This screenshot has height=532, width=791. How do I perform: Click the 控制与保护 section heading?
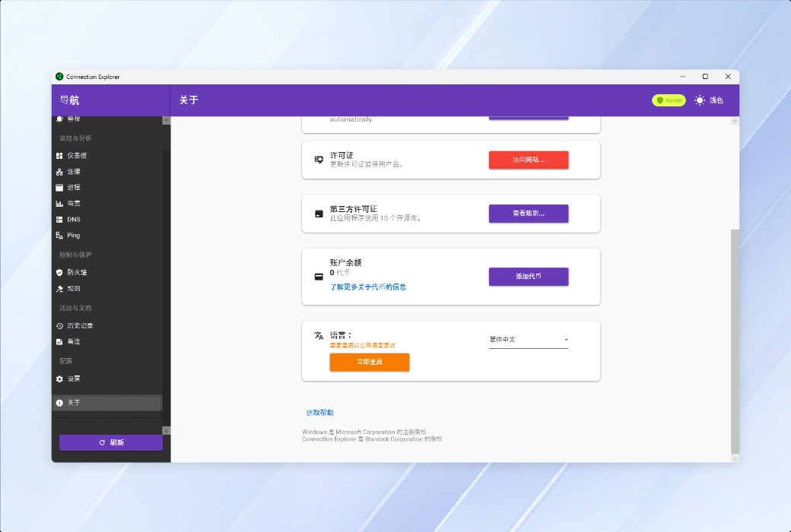(x=75, y=255)
